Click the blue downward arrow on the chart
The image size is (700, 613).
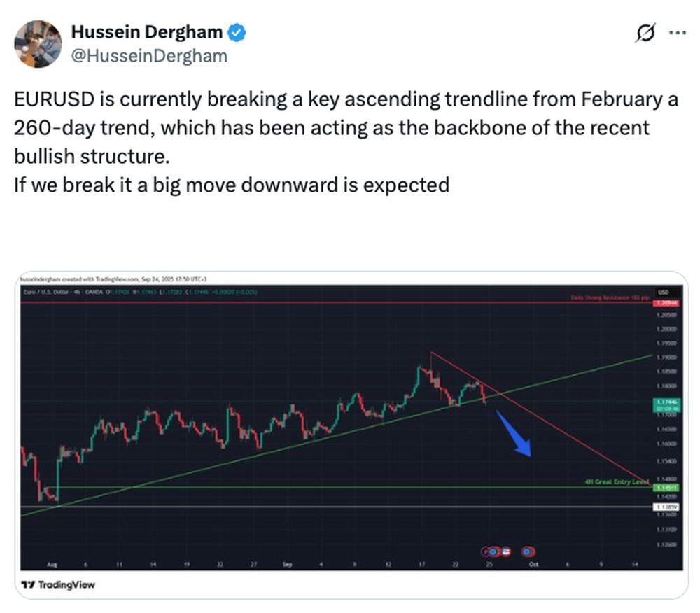click(515, 434)
